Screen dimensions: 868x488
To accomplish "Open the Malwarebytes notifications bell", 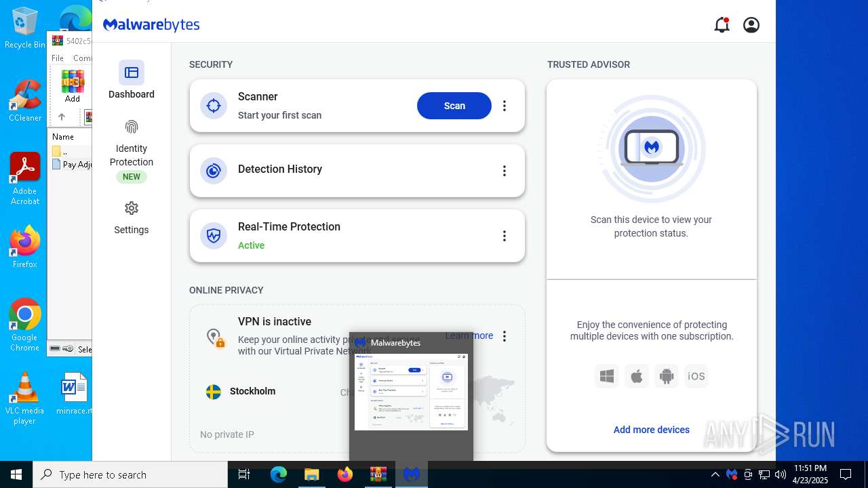I will click(x=722, y=25).
